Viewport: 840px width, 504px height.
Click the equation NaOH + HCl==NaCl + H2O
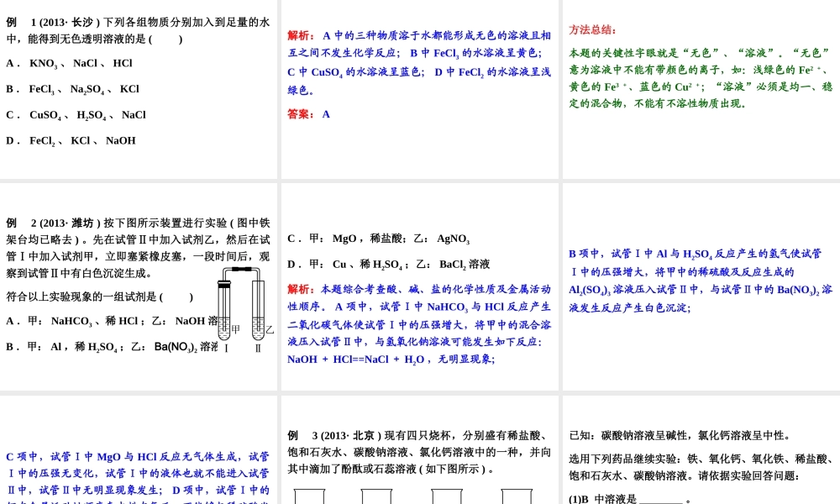click(x=355, y=360)
